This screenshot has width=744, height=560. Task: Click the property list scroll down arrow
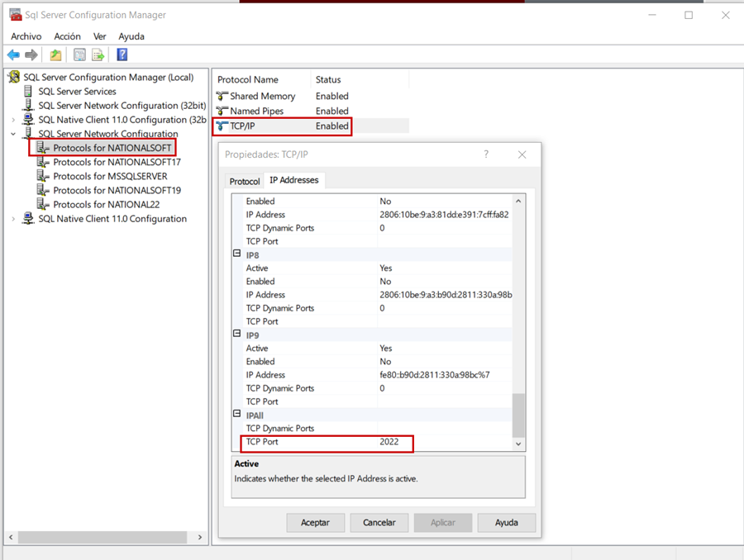(518, 444)
